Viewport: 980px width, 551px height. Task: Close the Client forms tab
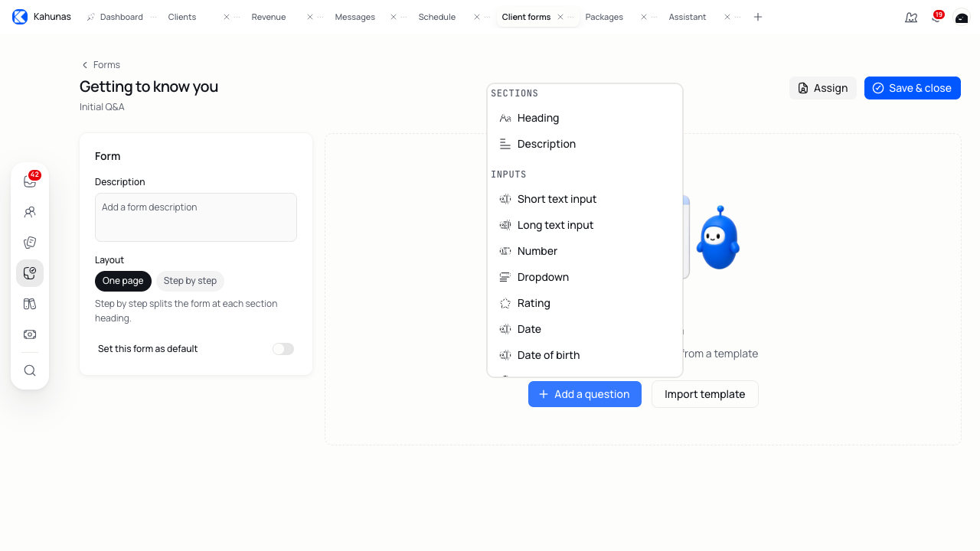coord(560,17)
